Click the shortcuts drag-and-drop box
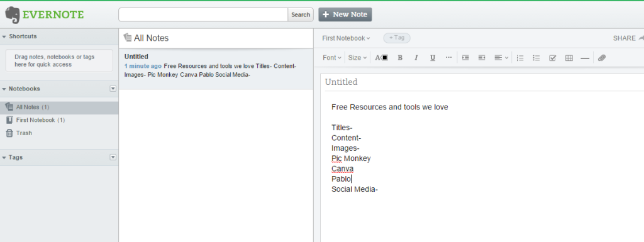644x242 pixels. pyautogui.click(x=59, y=61)
